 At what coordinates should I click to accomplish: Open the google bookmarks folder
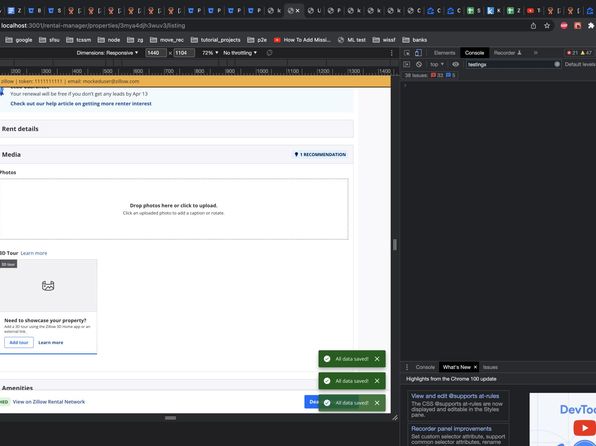[19, 40]
